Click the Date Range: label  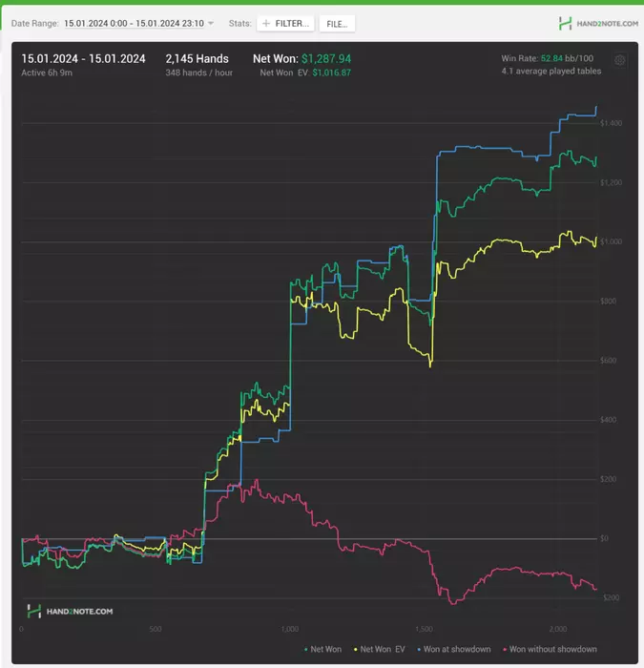[35, 24]
